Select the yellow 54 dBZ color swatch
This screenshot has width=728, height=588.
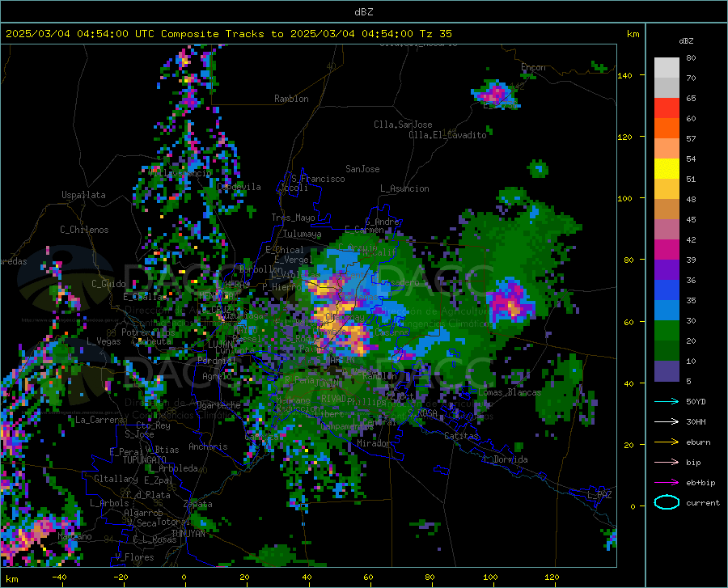[667, 169]
